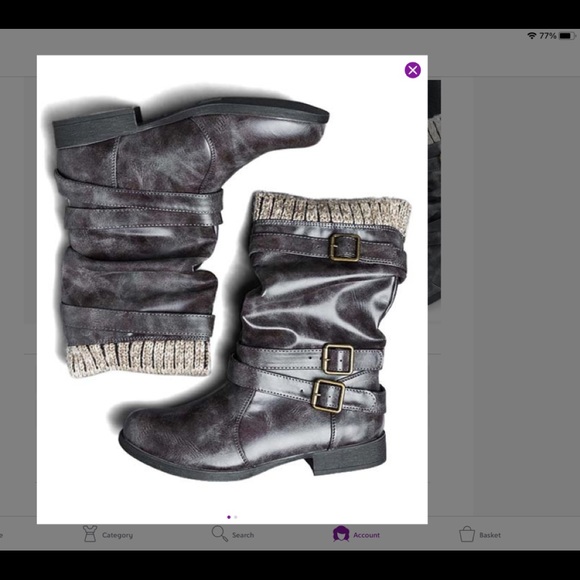Close the boot image popup
Screen dimensions: 580x580
click(x=412, y=70)
